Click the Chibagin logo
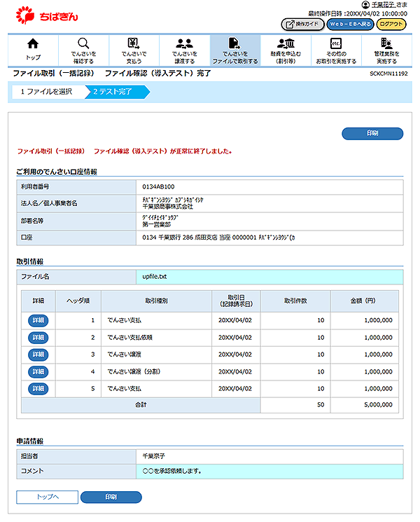420x522 pixels. tap(47, 15)
